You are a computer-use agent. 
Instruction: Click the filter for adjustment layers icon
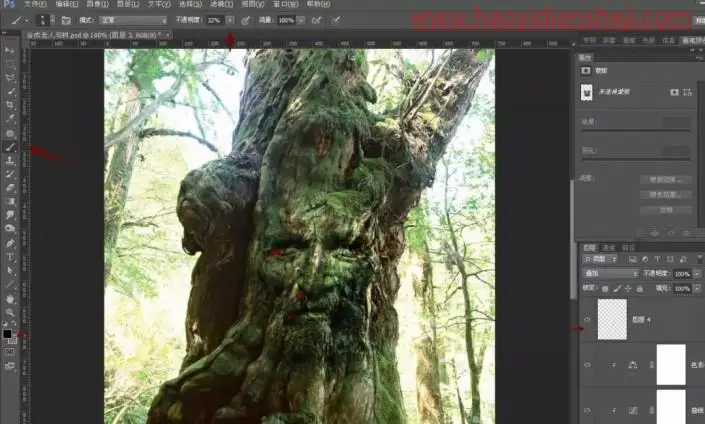pos(645,259)
